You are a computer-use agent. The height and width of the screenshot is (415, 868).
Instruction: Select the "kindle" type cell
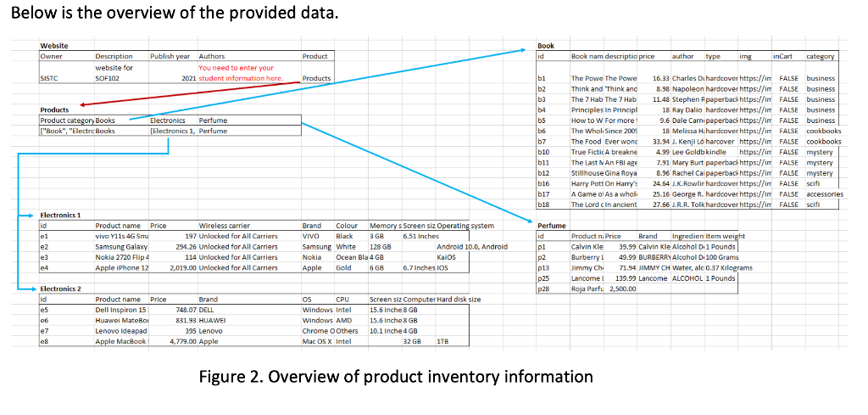tap(715, 152)
